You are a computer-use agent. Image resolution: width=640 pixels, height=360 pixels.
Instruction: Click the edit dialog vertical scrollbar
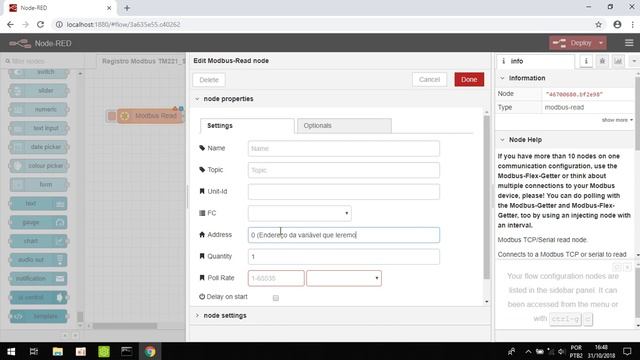(487, 198)
